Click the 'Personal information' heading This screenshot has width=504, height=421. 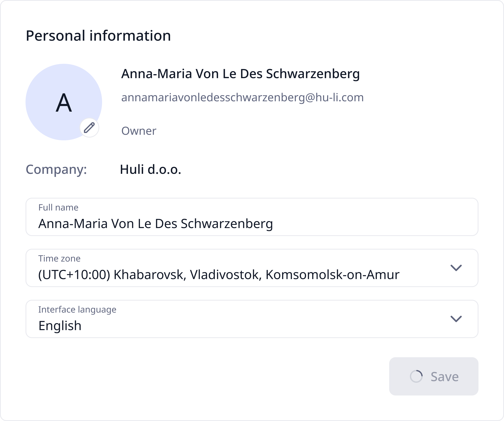(98, 36)
